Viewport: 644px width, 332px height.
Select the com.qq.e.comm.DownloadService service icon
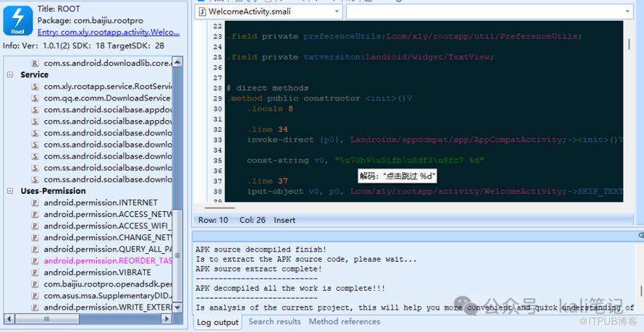(35, 98)
